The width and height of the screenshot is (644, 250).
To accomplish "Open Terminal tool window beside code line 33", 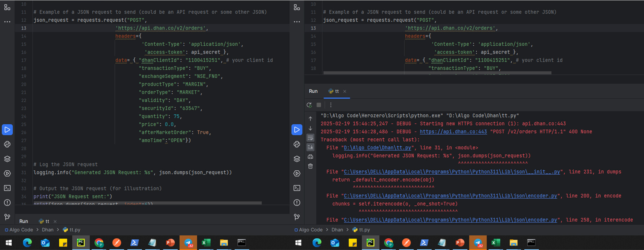I will [x=7, y=188].
